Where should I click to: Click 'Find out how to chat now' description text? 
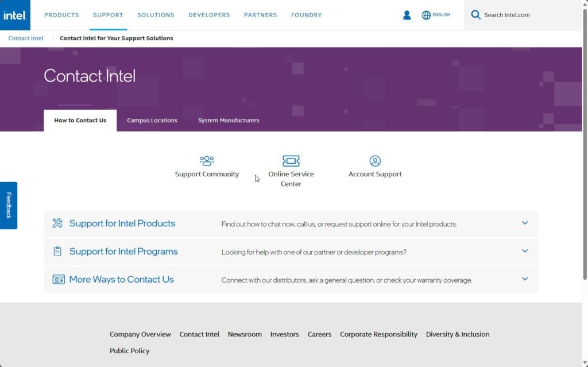339,225
